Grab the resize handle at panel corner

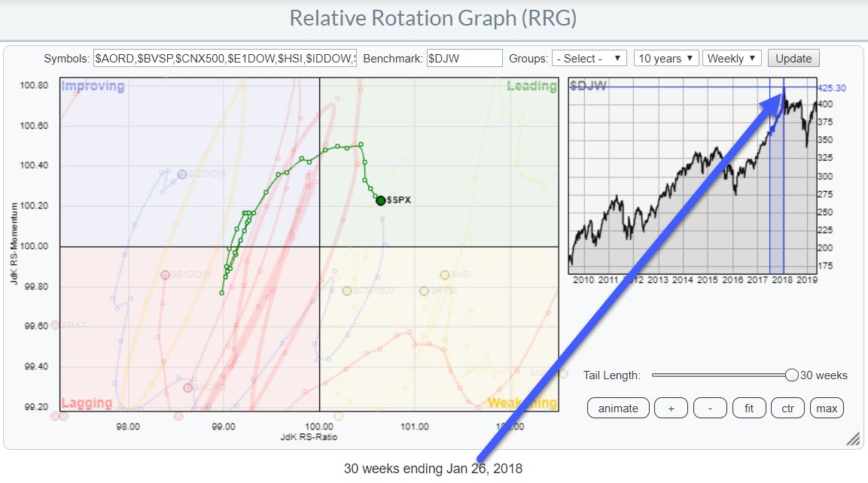coord(852,439)
